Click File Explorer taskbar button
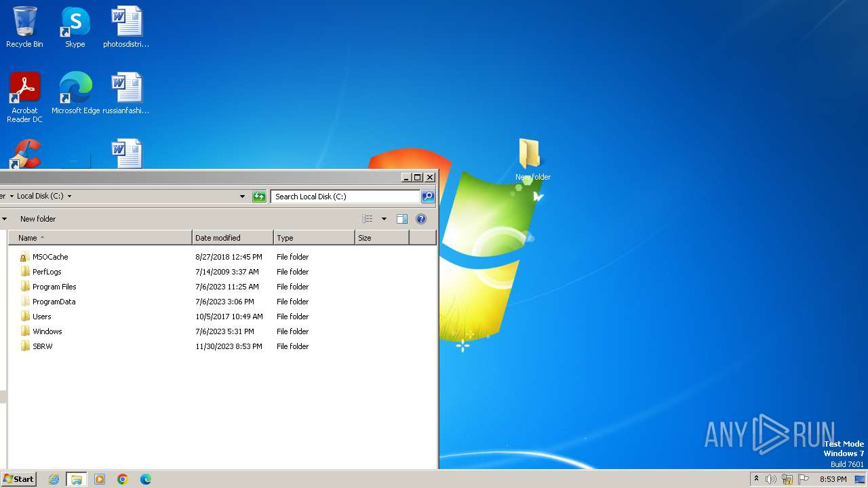Image resolution: width=868 pixels, height=488 pixels. [77, 479]
